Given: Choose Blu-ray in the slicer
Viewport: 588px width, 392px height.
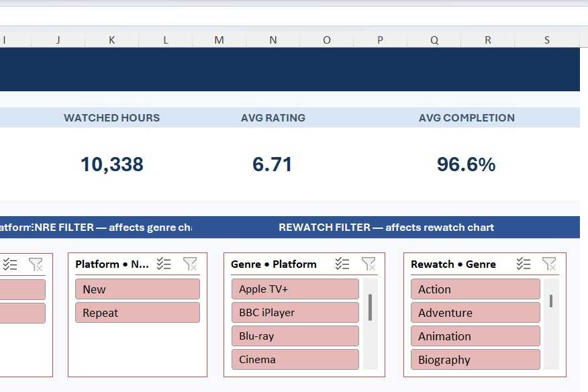Looking at the screenshot, I should (295, 336).
